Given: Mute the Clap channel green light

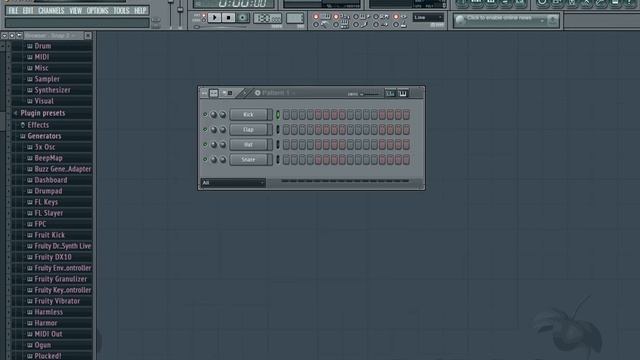Looking at the screenshot, I should (x=205, y=130).
